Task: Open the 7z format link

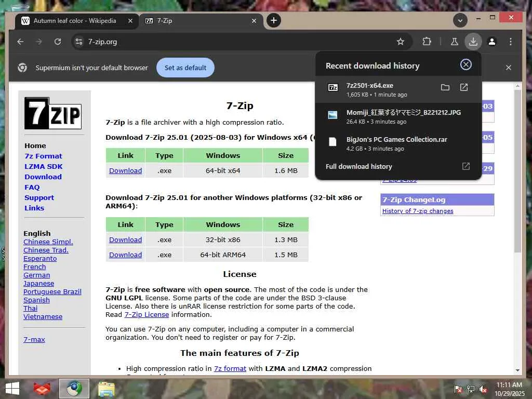Action: point(230,368)
